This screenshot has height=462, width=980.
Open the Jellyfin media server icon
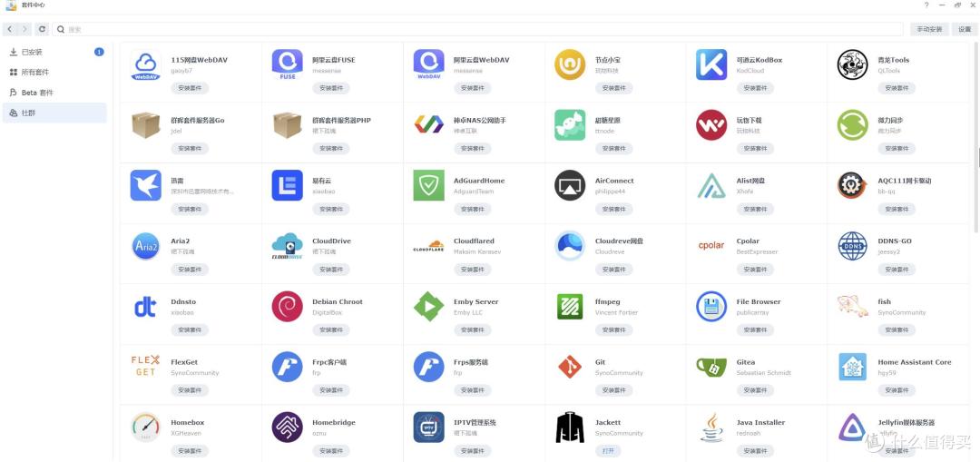tap(852, 428)
